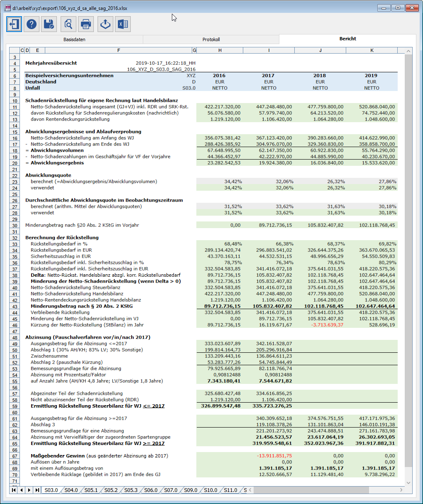This screenshot has width=423, height=504.
Task: Select row header 11
Action: 15,107
